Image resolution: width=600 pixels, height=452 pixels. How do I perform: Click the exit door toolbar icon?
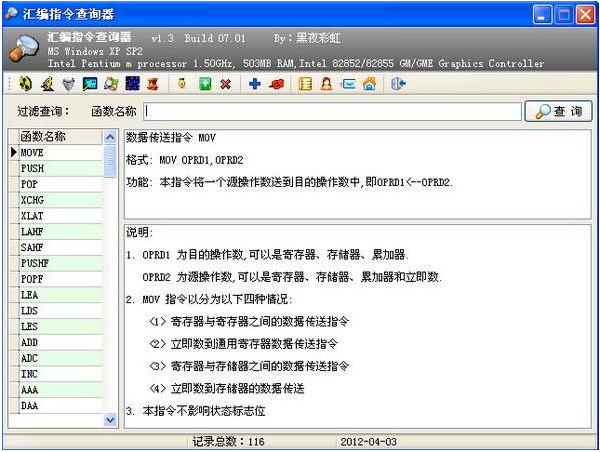coord(398,84)
